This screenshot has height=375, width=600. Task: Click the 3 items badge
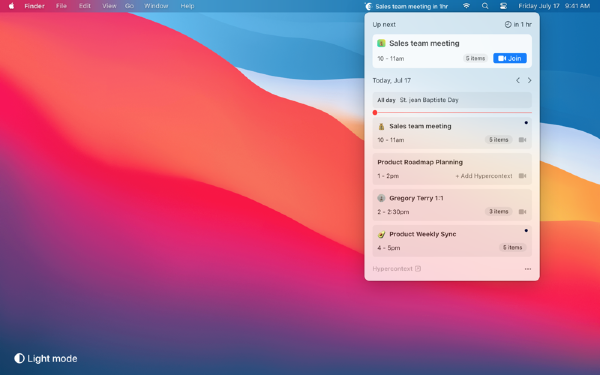click(x=499, y=212)
